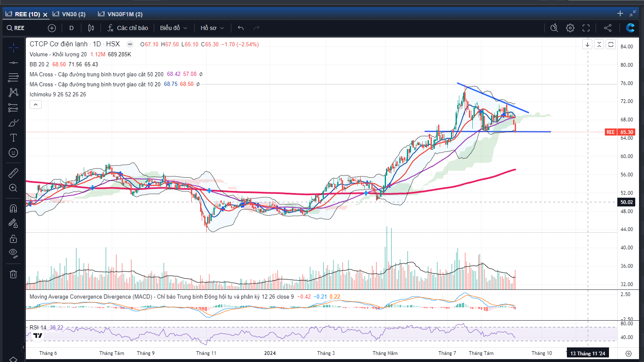Screen dimensions: 644x362
Task: Open the Fibonacci retracement tools
Action: click(x=13, y=77)
